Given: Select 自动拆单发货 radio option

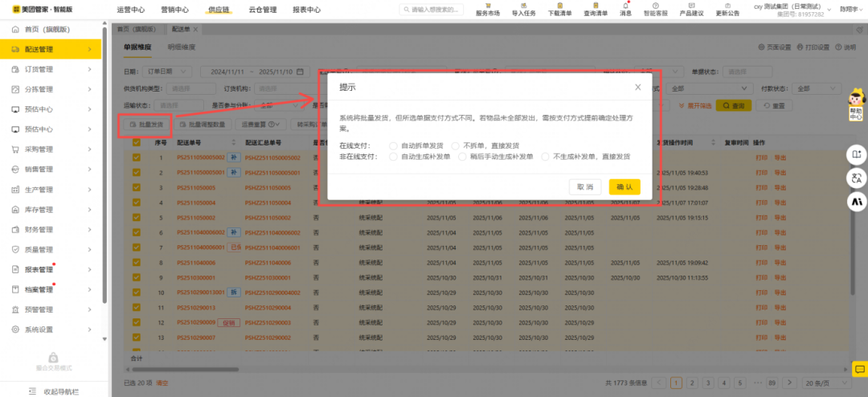Looking at the screenshot, I should click(x=393, y=145).
